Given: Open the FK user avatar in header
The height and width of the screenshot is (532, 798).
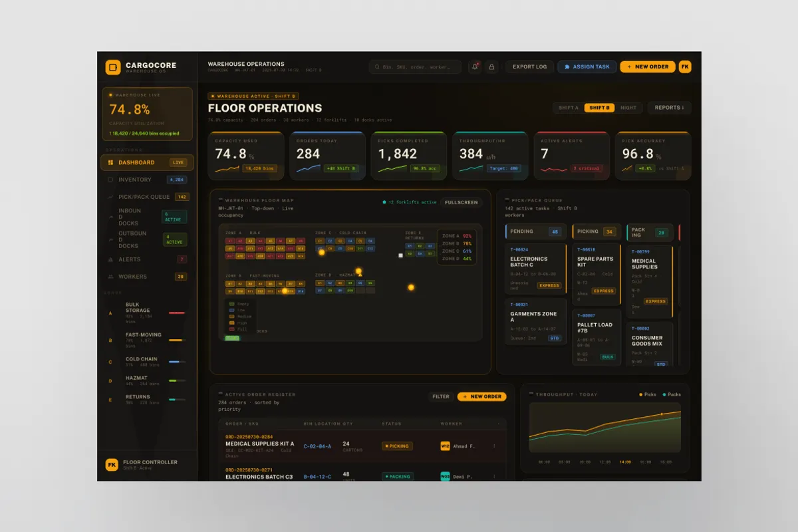Looking at the screenshot, I should (685, 66).
